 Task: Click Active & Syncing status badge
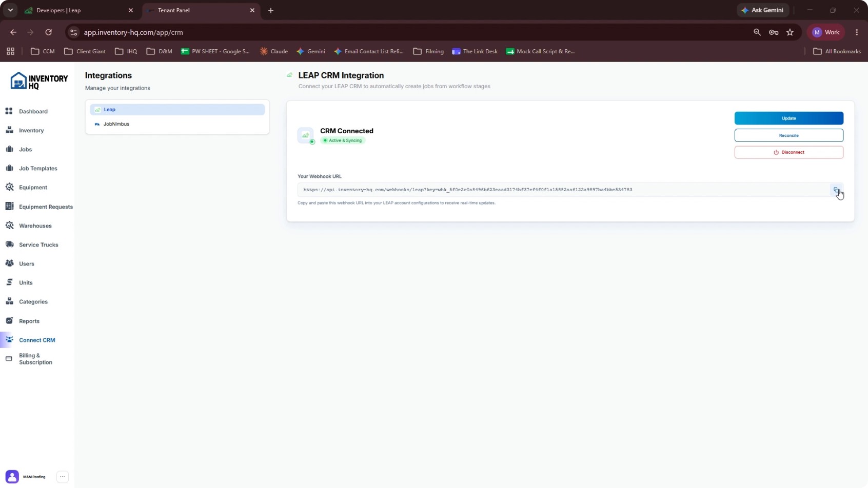(343, 140)
